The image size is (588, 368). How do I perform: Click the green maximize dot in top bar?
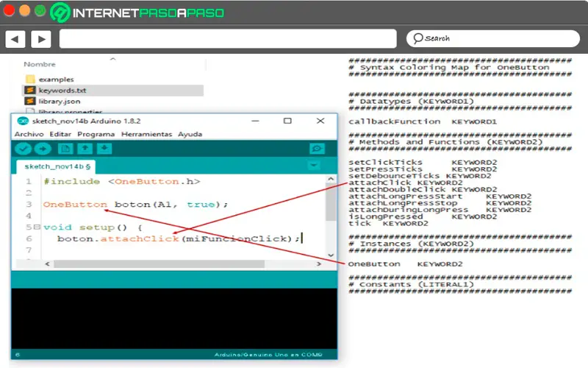(40, 10)
